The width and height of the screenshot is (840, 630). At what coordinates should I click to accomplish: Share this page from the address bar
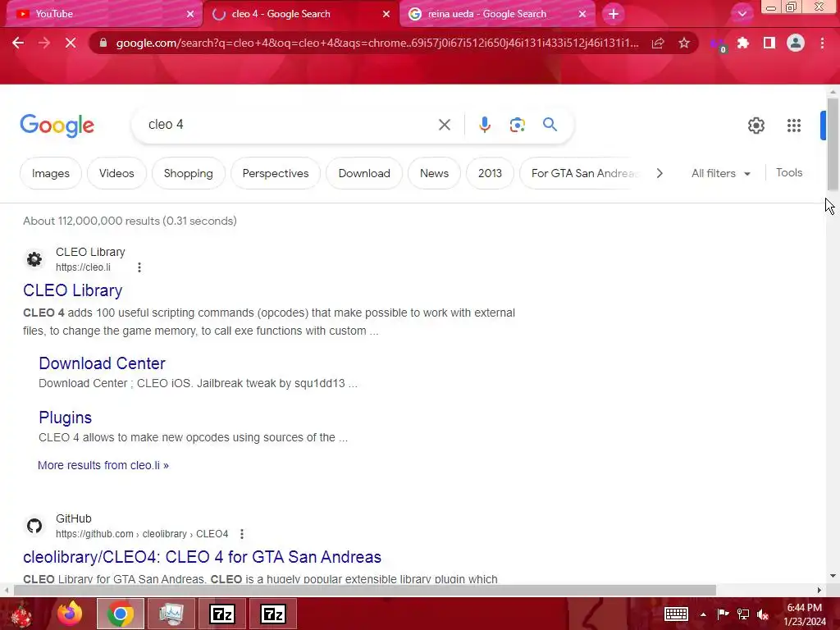(658, 43)
